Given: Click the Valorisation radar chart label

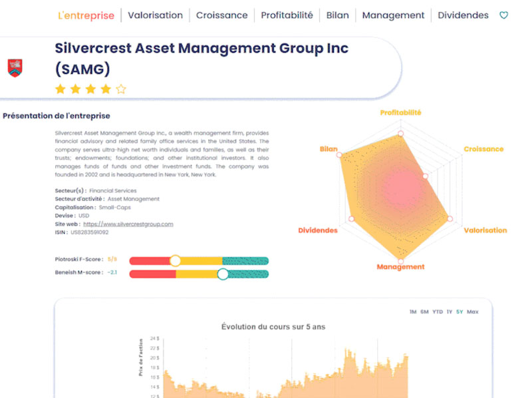Looking at the screenshot, I should [485, 230].
